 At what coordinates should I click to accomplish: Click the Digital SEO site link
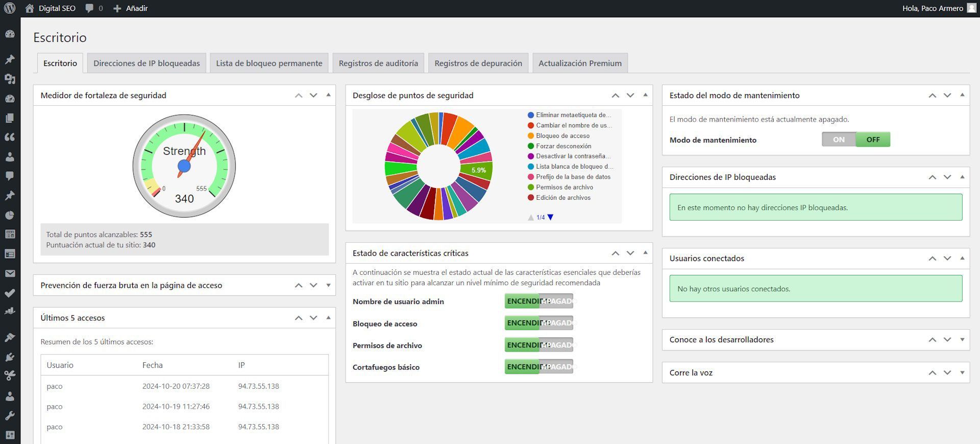pos(57,8)
